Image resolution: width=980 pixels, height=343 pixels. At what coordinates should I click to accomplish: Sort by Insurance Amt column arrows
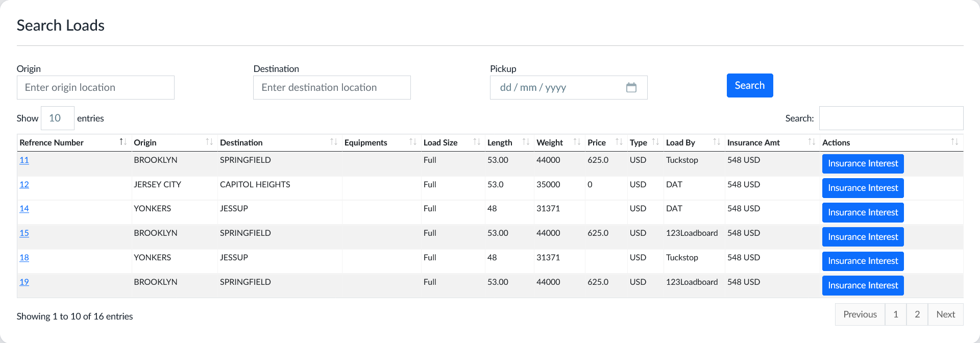click(x=812, y=142)
